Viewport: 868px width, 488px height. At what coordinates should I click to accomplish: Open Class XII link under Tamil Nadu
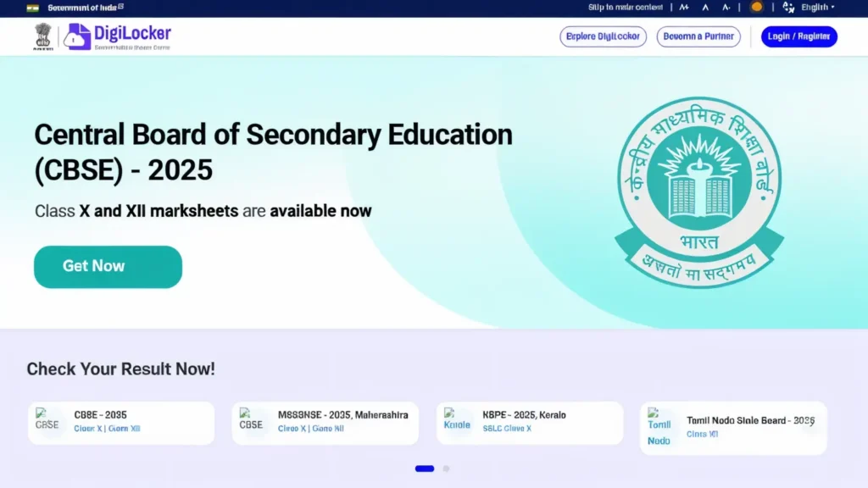coord(702,435)
